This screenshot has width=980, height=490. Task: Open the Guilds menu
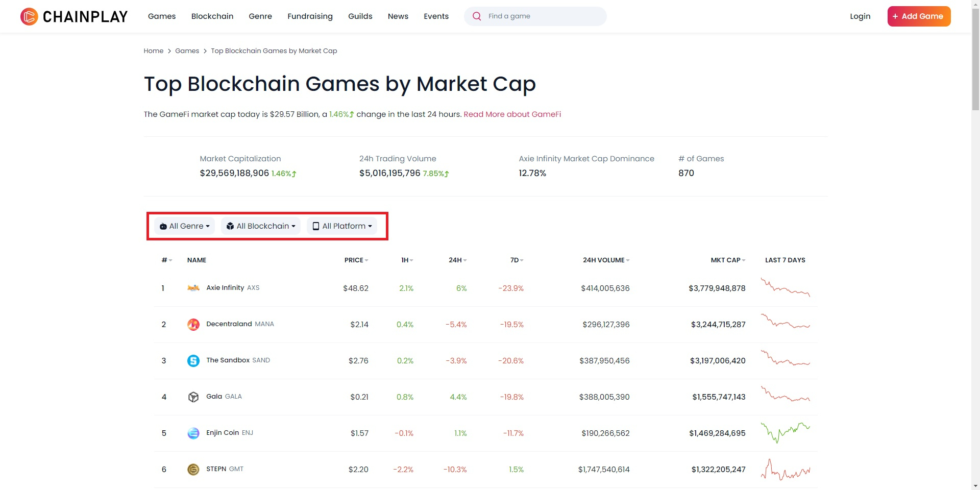coord(360,16)
